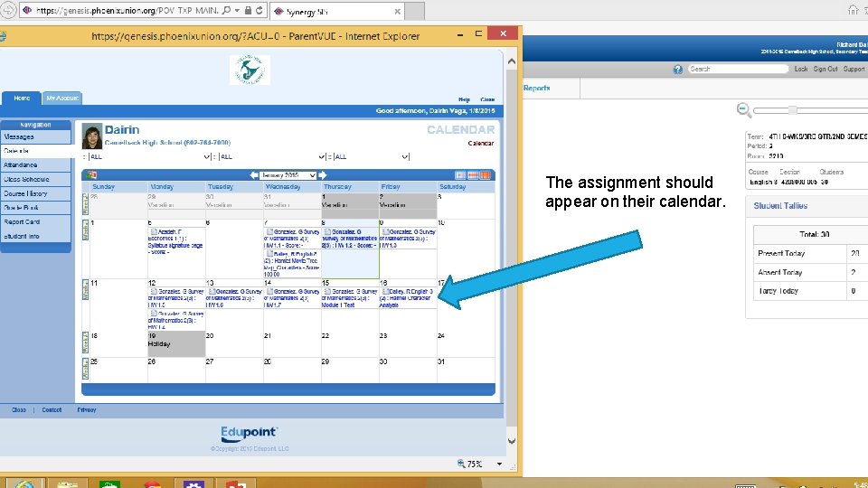Switch to the My Account tab
The image size is (868, 488).
coord(62,98)
